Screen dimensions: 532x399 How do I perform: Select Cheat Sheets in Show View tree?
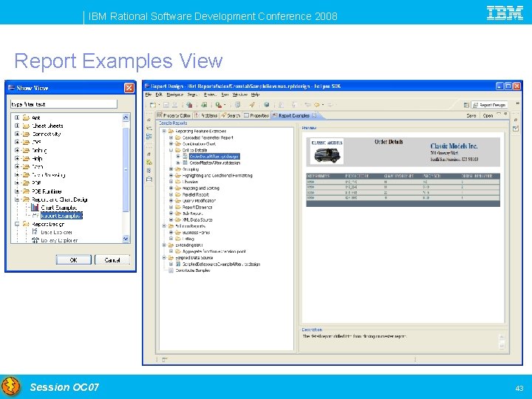[x=47, y=126]
